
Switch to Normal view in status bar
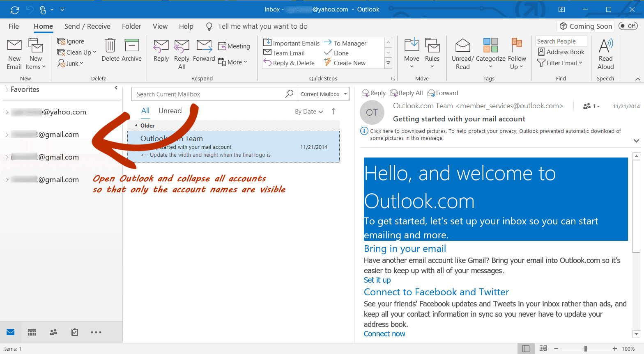point(526,349)
